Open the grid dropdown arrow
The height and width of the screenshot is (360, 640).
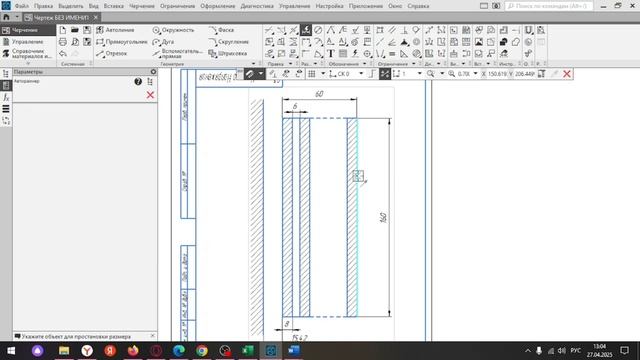pyautogui.click(x=323, y=74)
